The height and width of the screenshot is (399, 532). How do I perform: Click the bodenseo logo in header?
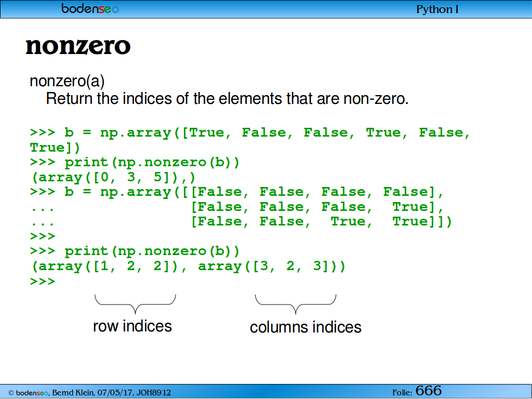90,8
